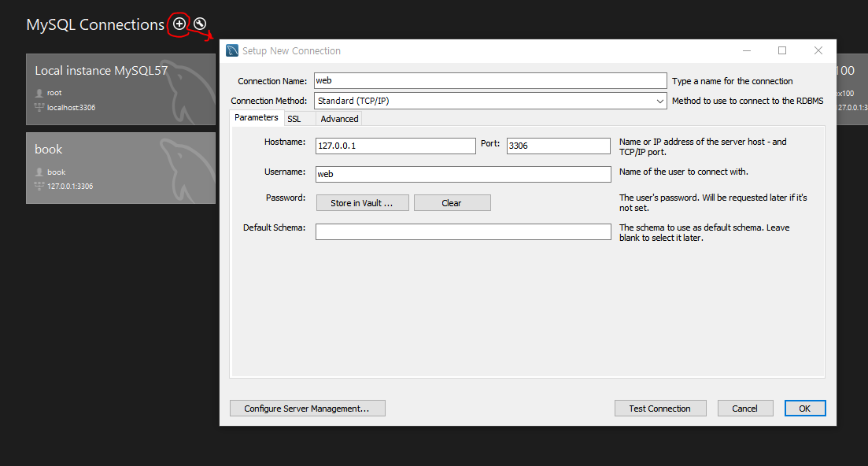Cancel the Setup New Connection dialog

click(x=745, y=409)
